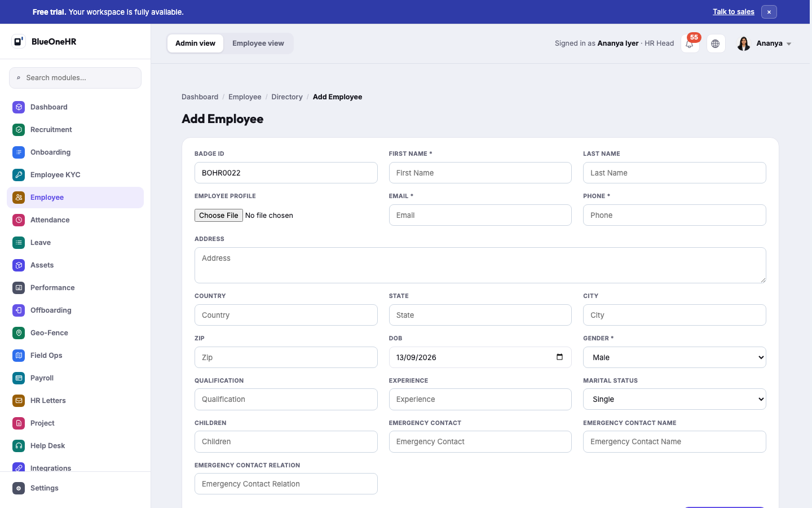Open Project in the sidebar menu
This screenshot has height=508, width=812.
(x=75, y=423)
